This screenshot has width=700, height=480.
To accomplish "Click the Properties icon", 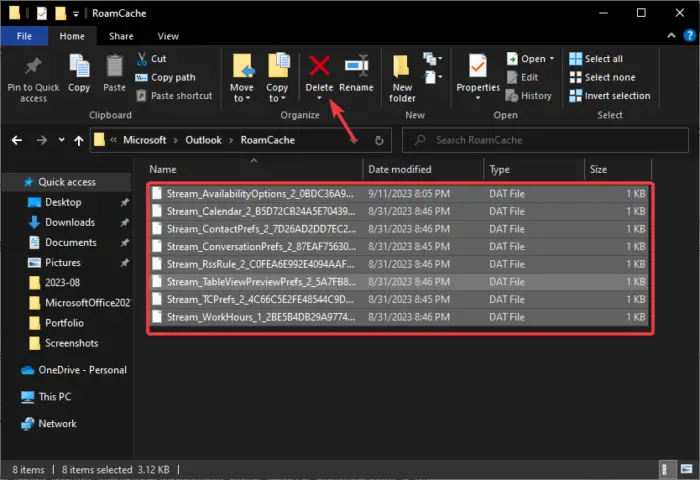I will 477,66.
